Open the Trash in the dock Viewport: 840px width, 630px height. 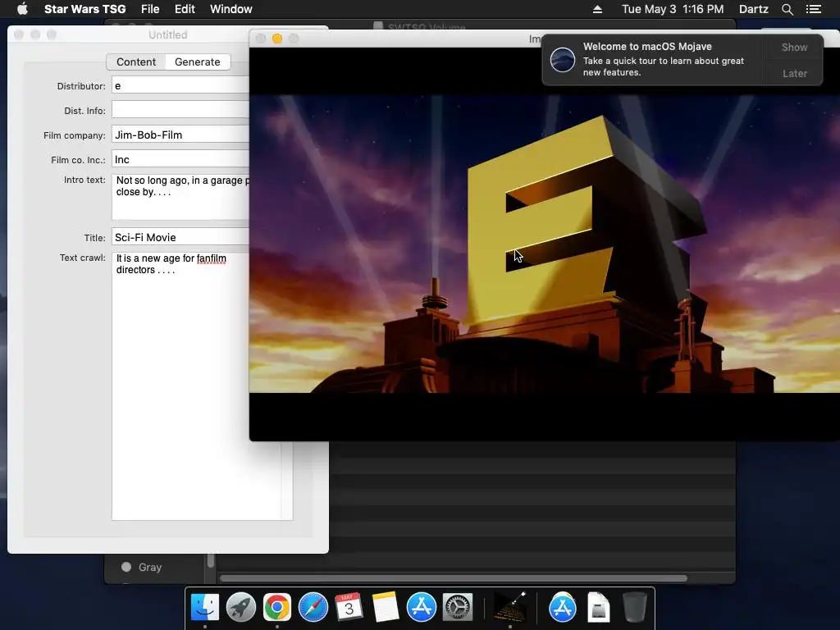click(635, 608)
